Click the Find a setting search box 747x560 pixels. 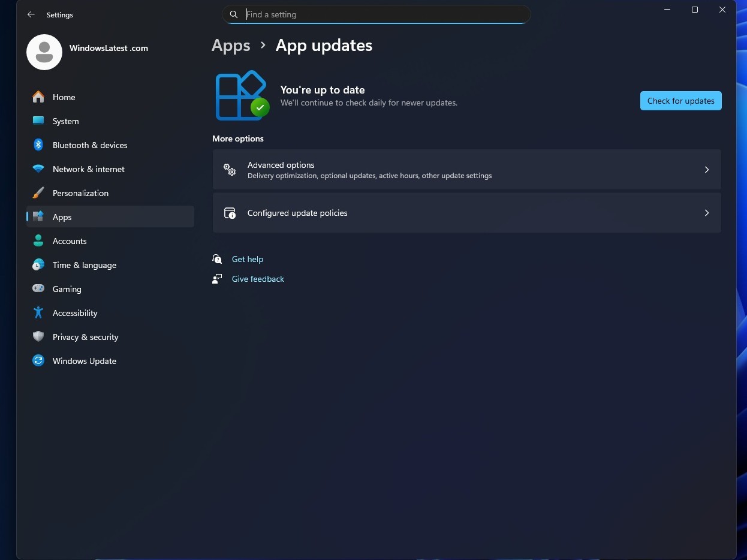coord(384,14)
